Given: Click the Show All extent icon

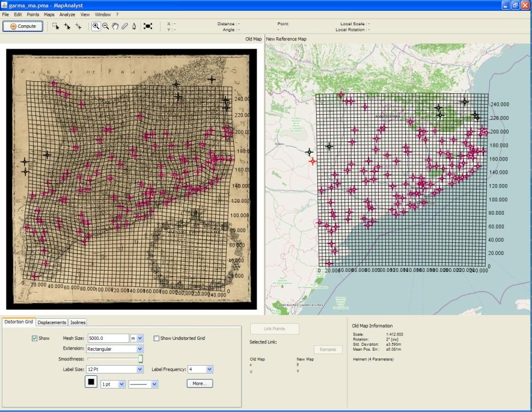Looking at the screenshot, I should (x=148, y=26).
